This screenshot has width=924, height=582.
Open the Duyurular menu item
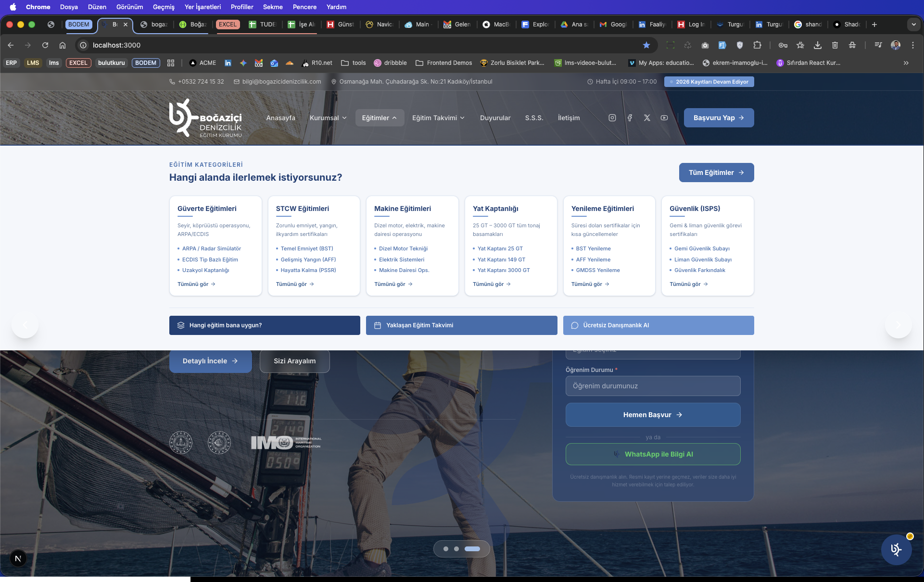pos(495,118)
